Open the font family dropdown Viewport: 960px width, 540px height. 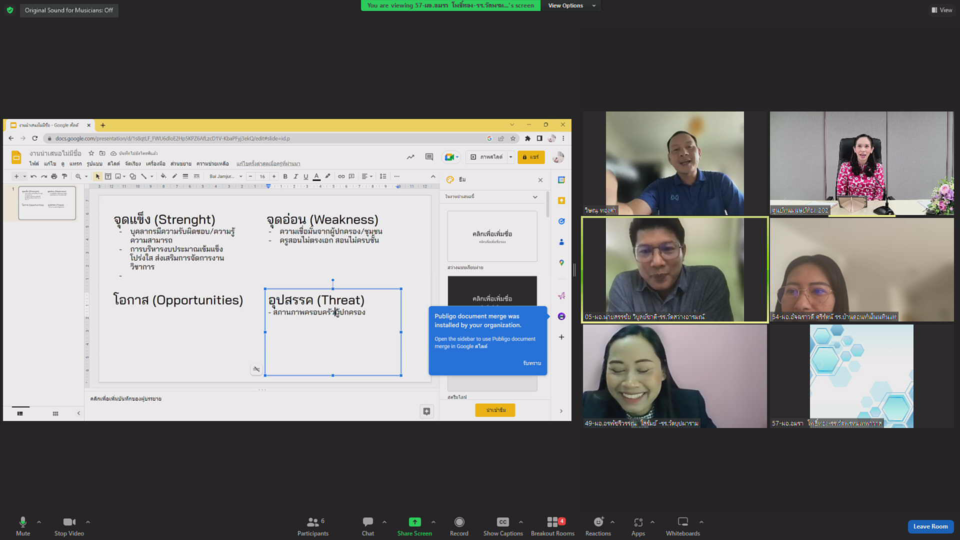click(225, 176)
